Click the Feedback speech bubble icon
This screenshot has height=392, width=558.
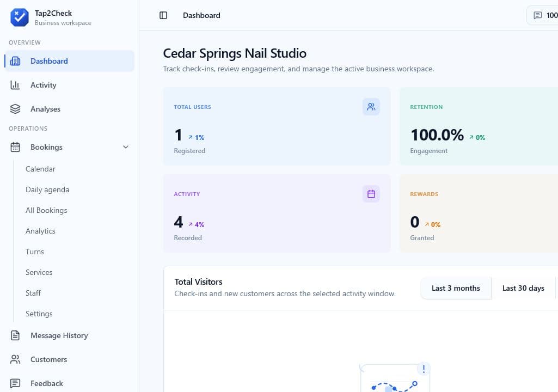coord(15,383)
